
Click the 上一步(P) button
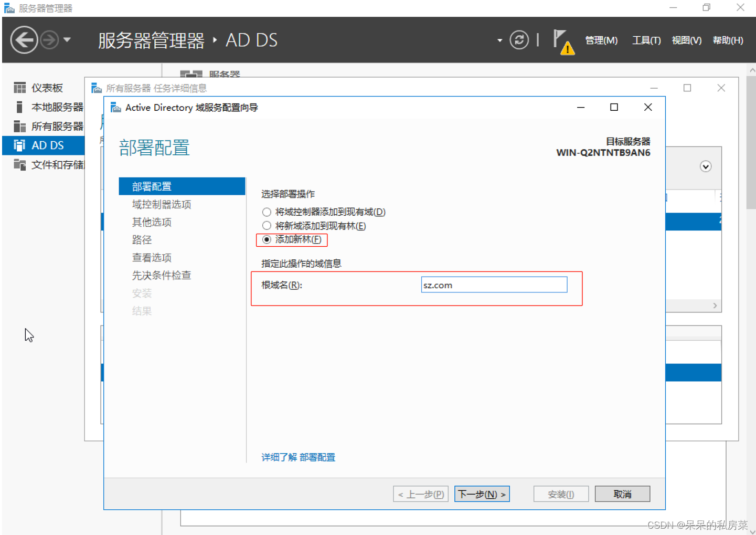pos(421,494)
